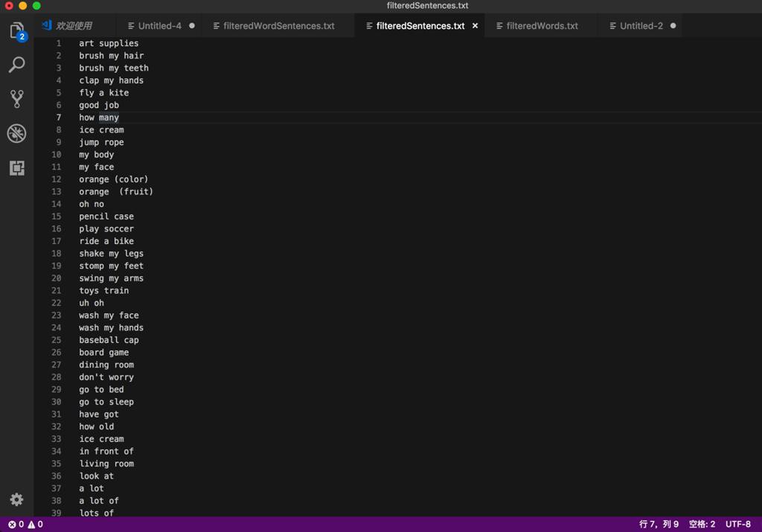The image size is (762, 532).
Task: Click the line "baseball cap"
Action: tap(109, 340)
